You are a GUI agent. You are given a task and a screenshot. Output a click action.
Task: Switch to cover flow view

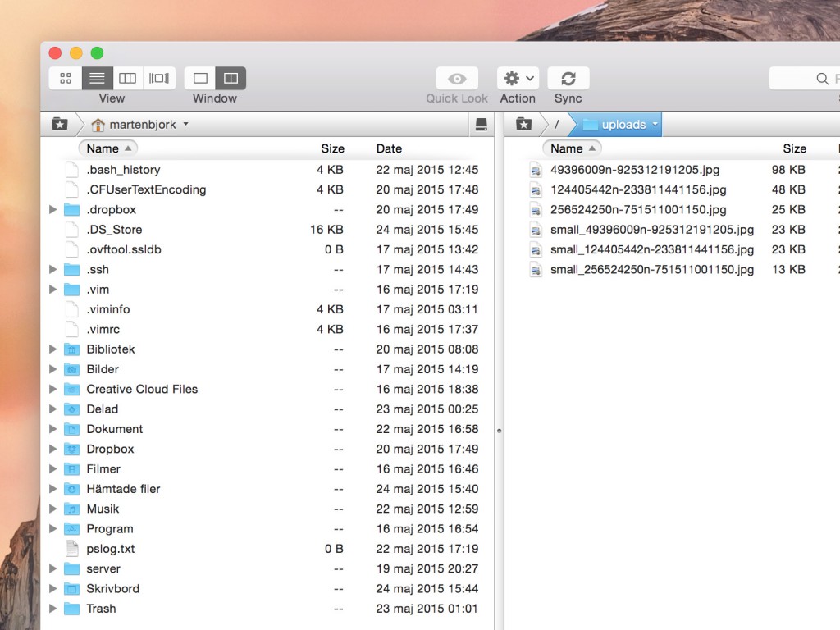pyautogui.click(x=159, y=78)
